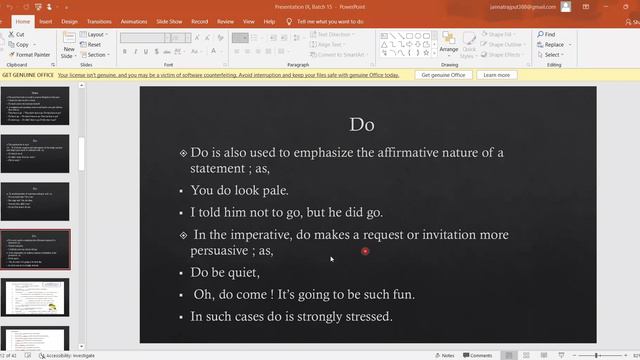Select the Line shape in gallery
Image resolution: width=640 pixels, height=360 pixels.
point(393,36)
